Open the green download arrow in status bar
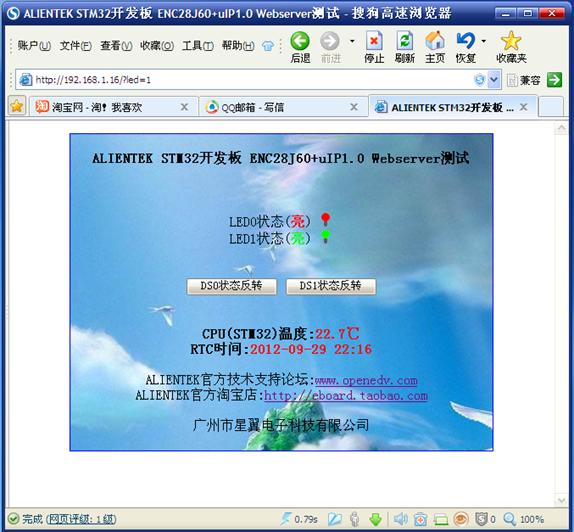 [375, 519]
